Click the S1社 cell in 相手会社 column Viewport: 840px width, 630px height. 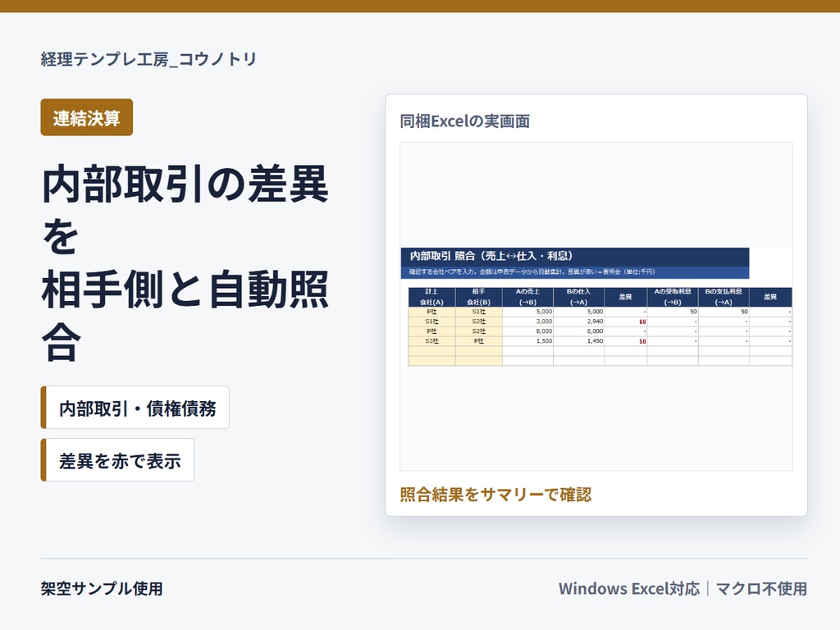tap(479, 311)
